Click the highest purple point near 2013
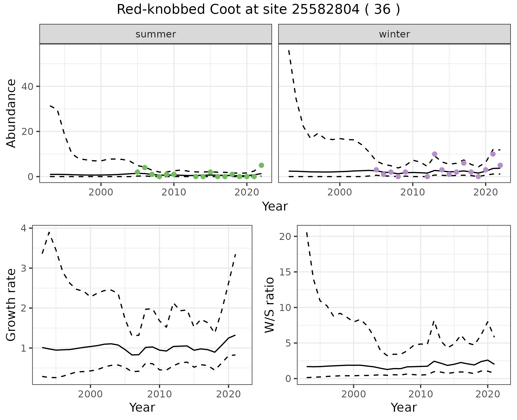Image resolution: width=517 pixels, height=420 pixels. click(x=434, y=154)
